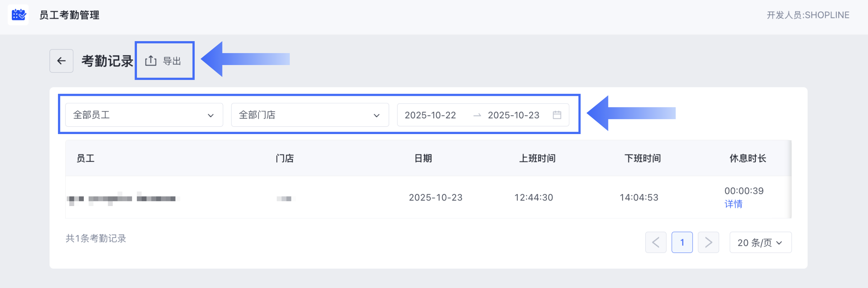868x288 pixels.
Task: Click the start date 2025-10-22 field
Action: point(430,115)
